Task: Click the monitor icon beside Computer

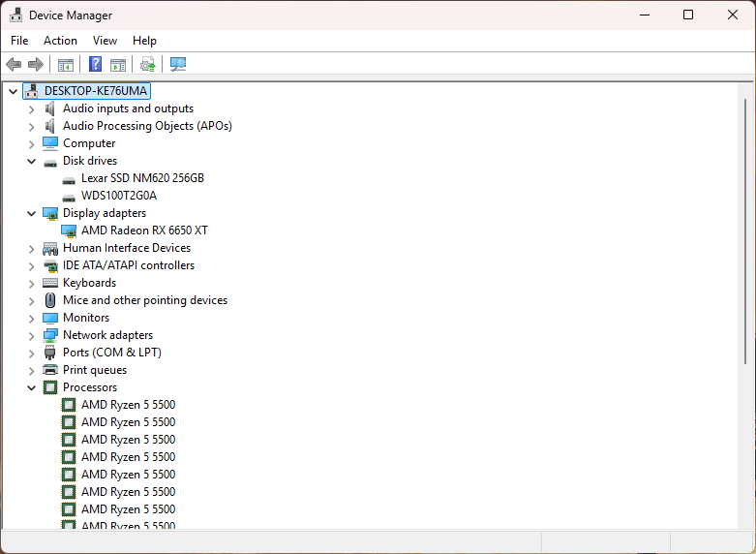Action: [50, 143]
